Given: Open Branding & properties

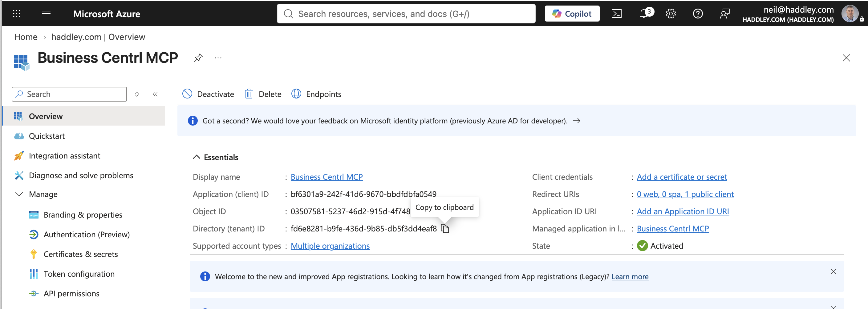Looking at the screenshot, I should click(83, 215).
